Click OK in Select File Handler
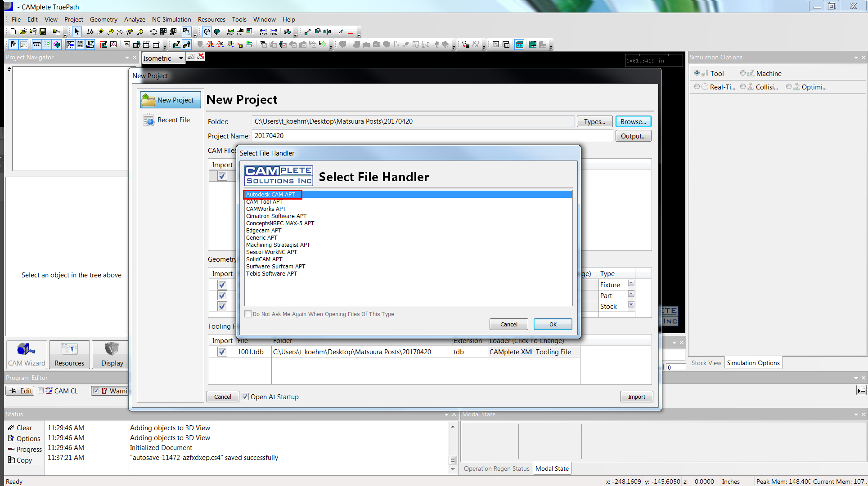This screenshot has width=868, height=486. click(x=553, y=324)
